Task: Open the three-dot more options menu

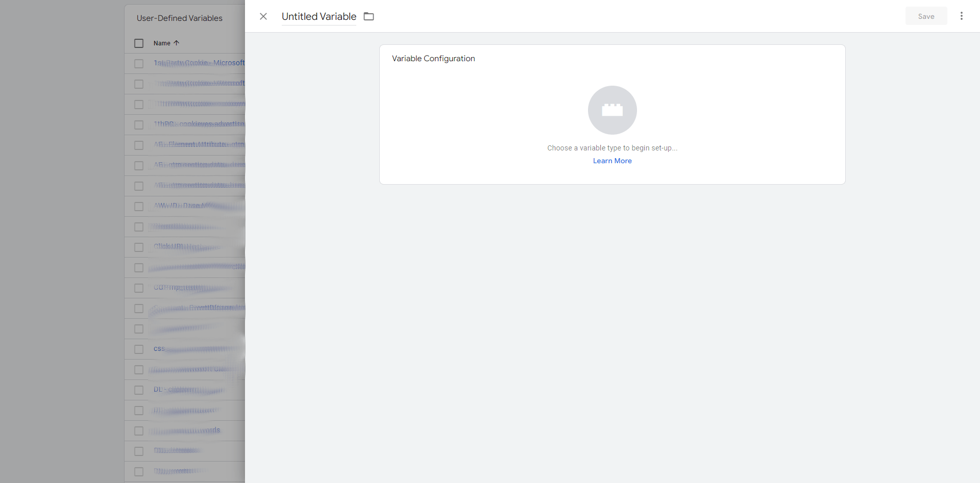Action: (x=961, y=16)
